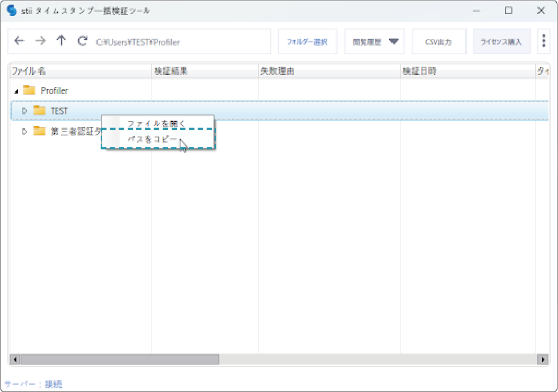This screenshot has height=392, width=558.
Task: Click the back navigation arrow
Action: 19,41
